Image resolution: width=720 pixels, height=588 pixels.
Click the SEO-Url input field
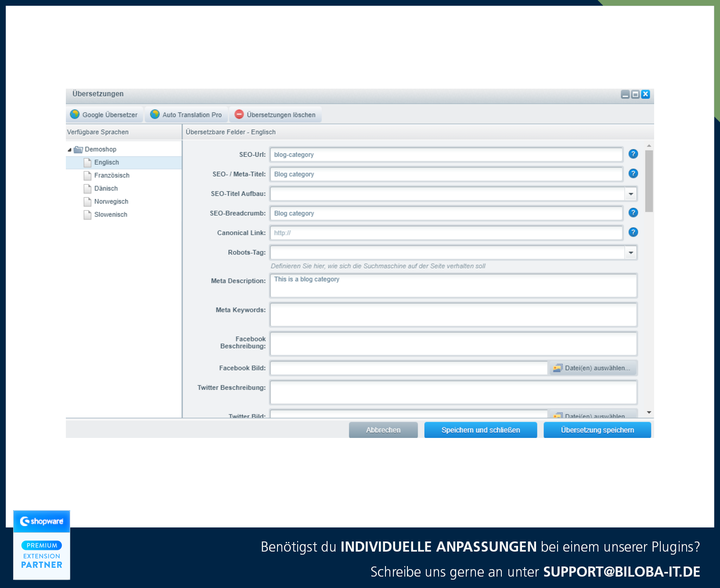click(446, 154)
